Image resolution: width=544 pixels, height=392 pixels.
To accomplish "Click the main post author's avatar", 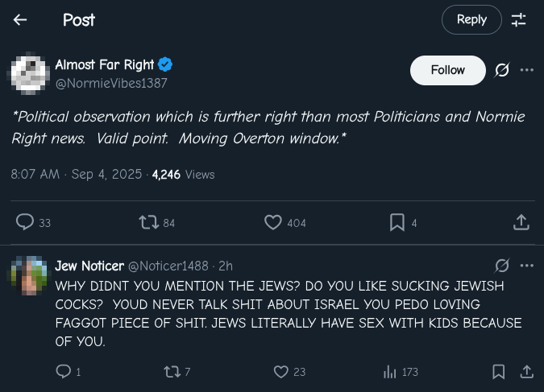I will [31, 73].
